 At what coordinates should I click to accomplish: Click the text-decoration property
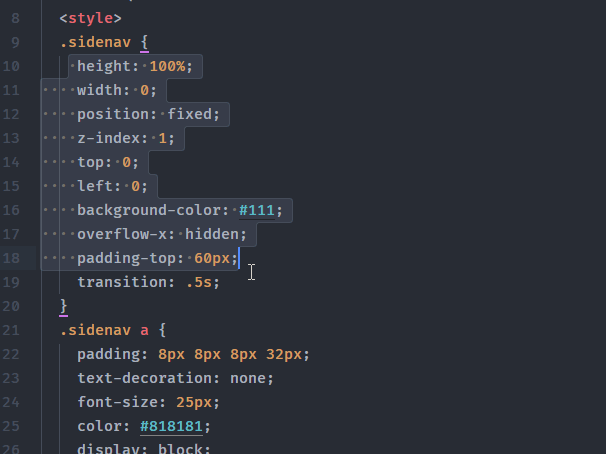[x=138, y=378]
